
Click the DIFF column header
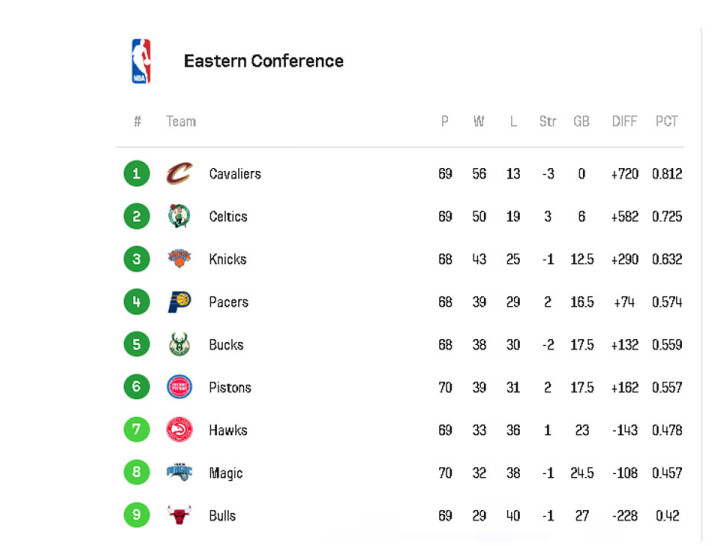(x=624, y=122)
